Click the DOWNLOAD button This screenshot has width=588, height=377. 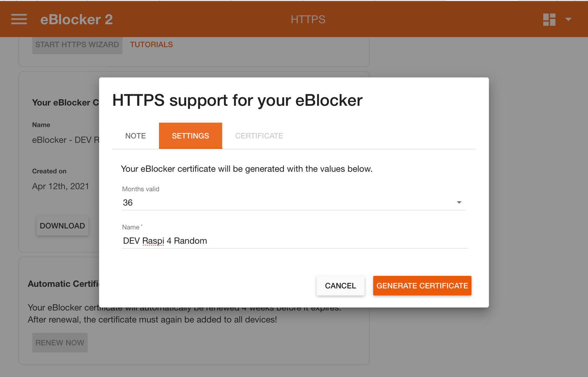[62, 226]
